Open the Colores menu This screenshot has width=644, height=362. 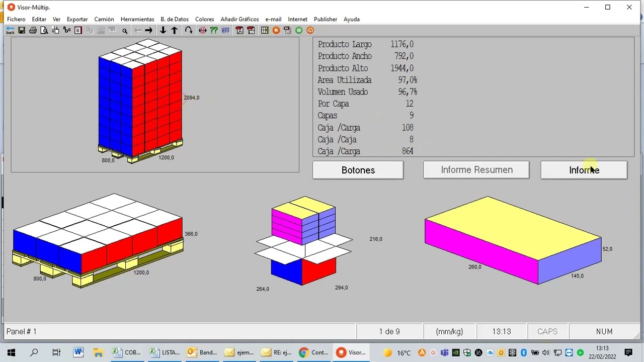click(204, 19)
